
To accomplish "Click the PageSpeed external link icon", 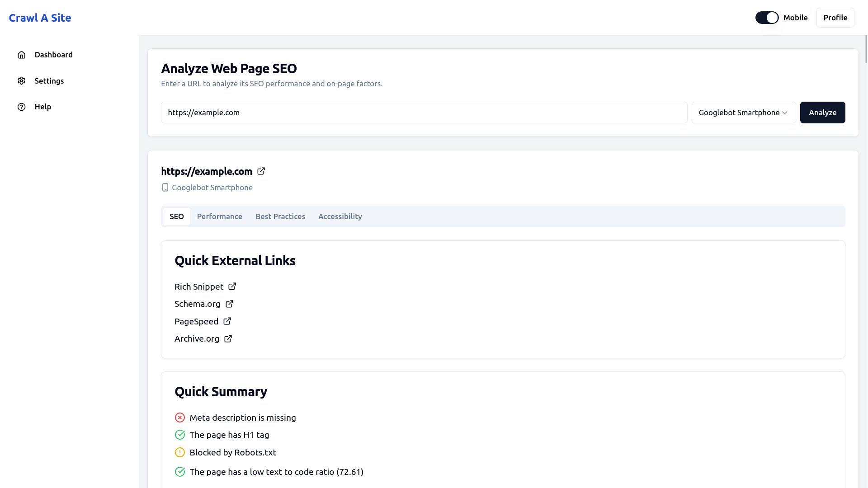I will 227,321.
